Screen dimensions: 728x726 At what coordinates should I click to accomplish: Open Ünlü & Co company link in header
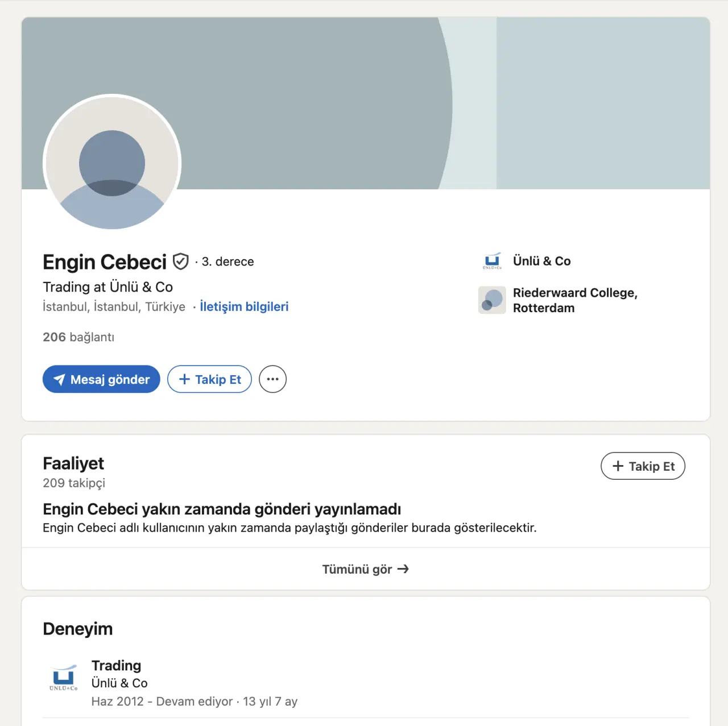(541, 261)
